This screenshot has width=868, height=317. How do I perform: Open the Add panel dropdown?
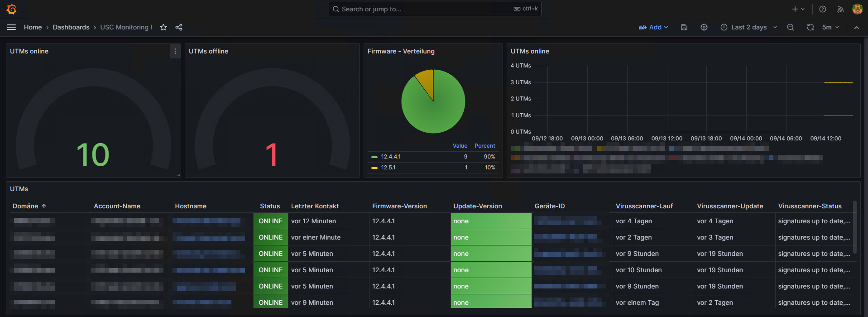click(x=653, y=27)
